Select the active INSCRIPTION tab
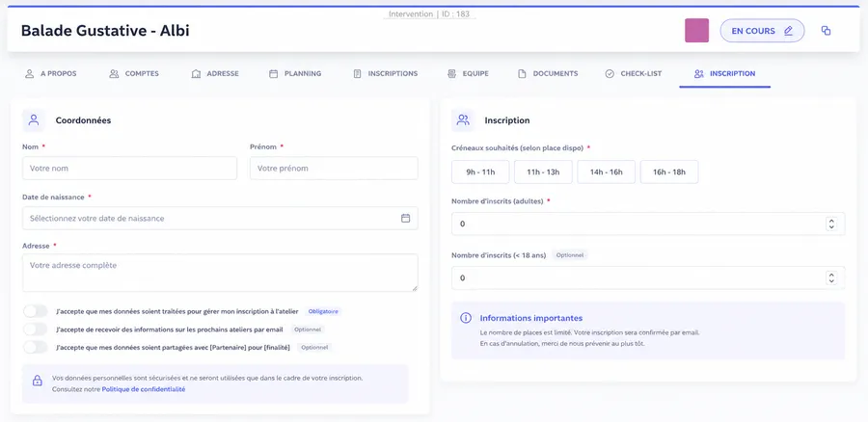This screenshot has height=422, width=868. [x=724, y=73]
